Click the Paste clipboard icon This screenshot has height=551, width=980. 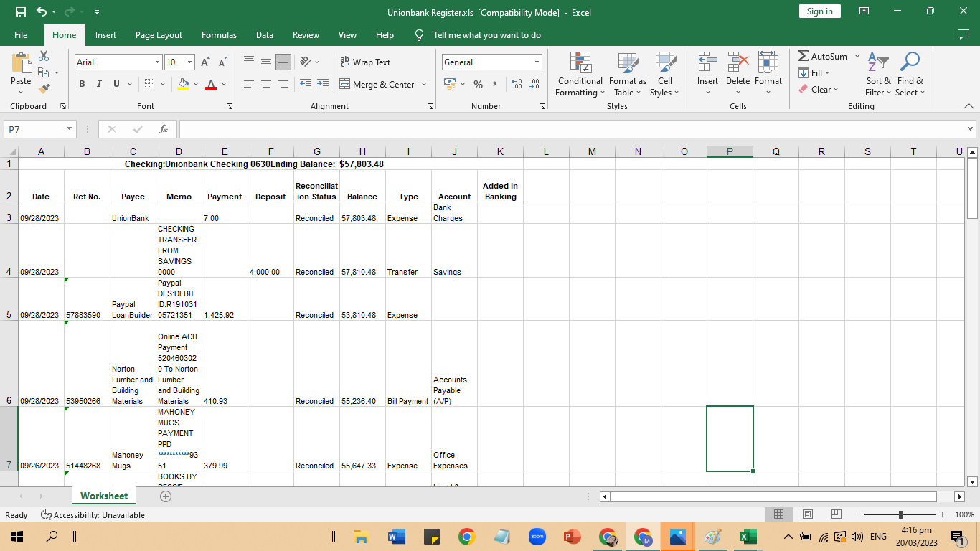(x=21, y=62)
